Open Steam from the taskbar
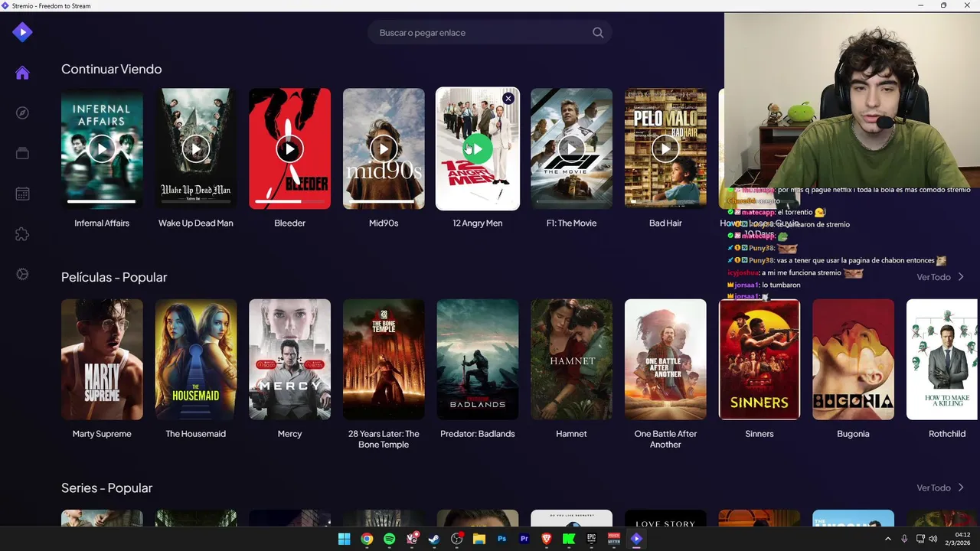This screenshot has width=980, height=551. click(434, 539)
